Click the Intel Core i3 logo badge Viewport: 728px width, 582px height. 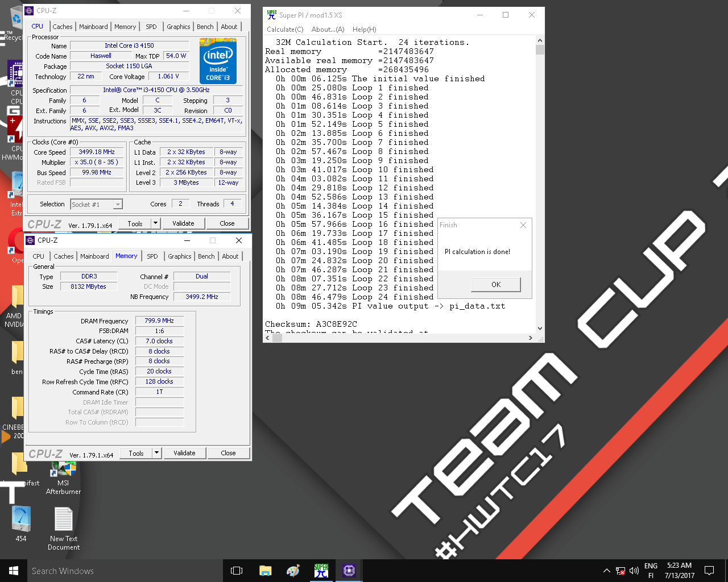[x=218, y=61]
